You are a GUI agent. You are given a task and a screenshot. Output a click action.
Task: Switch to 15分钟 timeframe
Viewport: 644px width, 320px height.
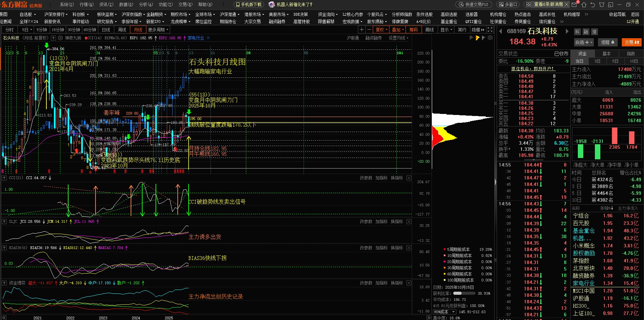click(58, 30)
